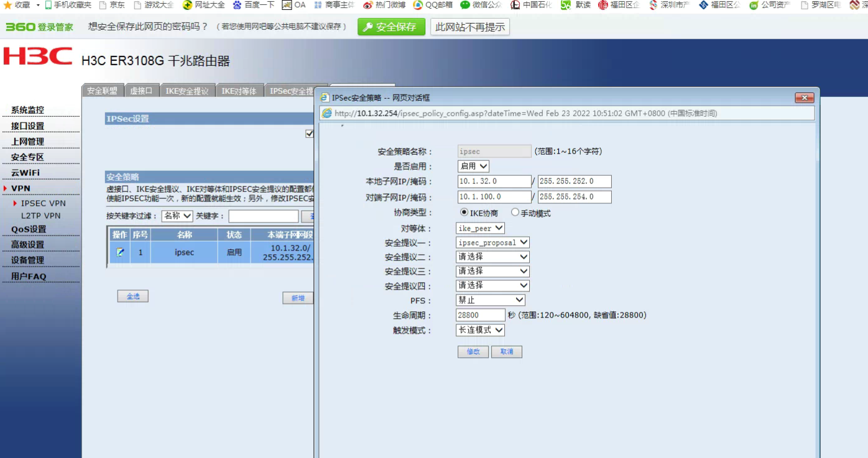Switch to the 安全联盟 tab
Image resolution: width=868 pixels, height=458 pixels.
pos(103,91)
